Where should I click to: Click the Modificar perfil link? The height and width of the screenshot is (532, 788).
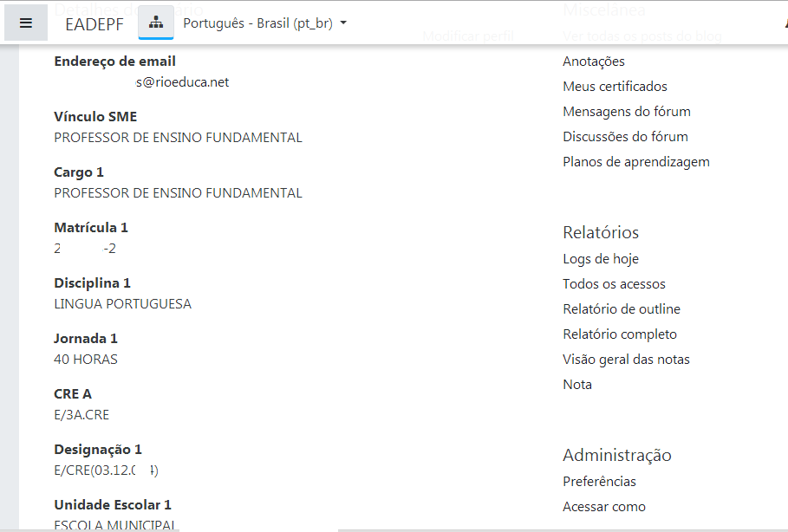467,36
